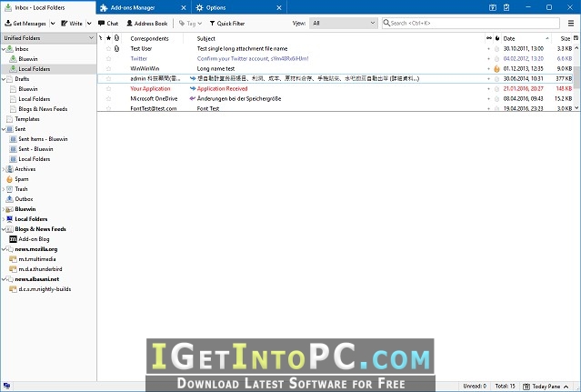Expand the Trash folder

point(4,189)
